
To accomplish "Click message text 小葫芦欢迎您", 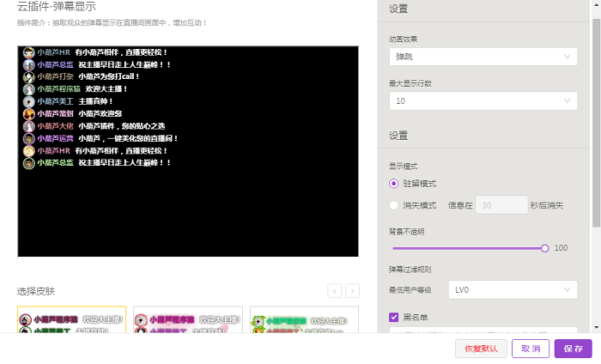I will pyautogui.click(x=100, y=113).
